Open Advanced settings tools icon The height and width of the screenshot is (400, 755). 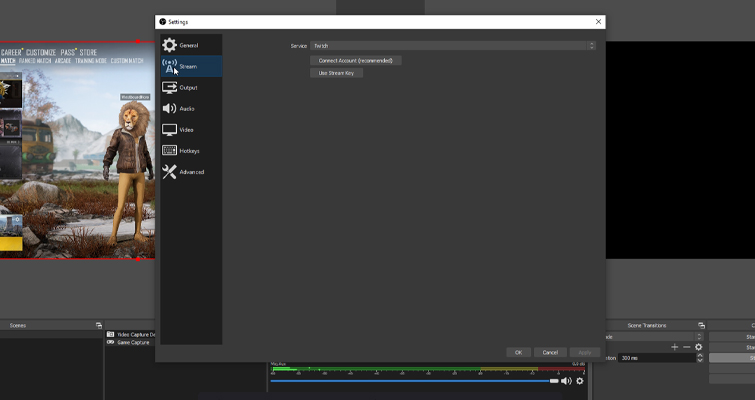170,172
